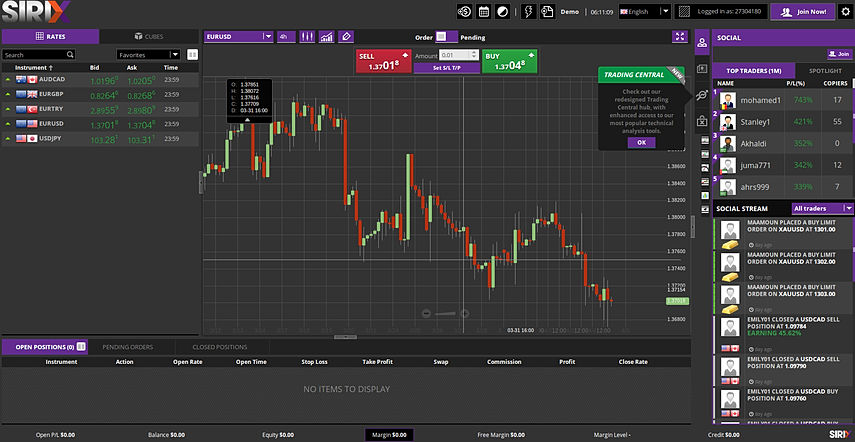
Task: Open mohamed1 trader avatar
Action: pyautogui.click(x=727, y=100)
